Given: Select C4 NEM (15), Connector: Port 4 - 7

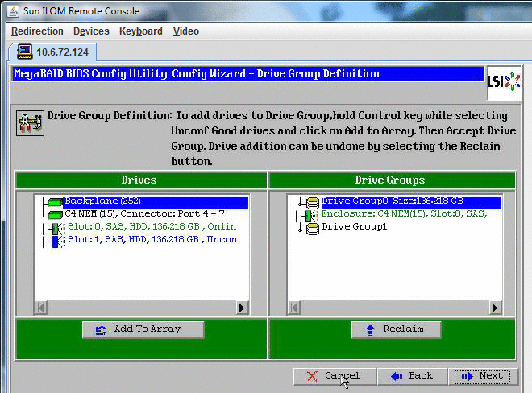Looking at the screenshot, I should 144,214.
